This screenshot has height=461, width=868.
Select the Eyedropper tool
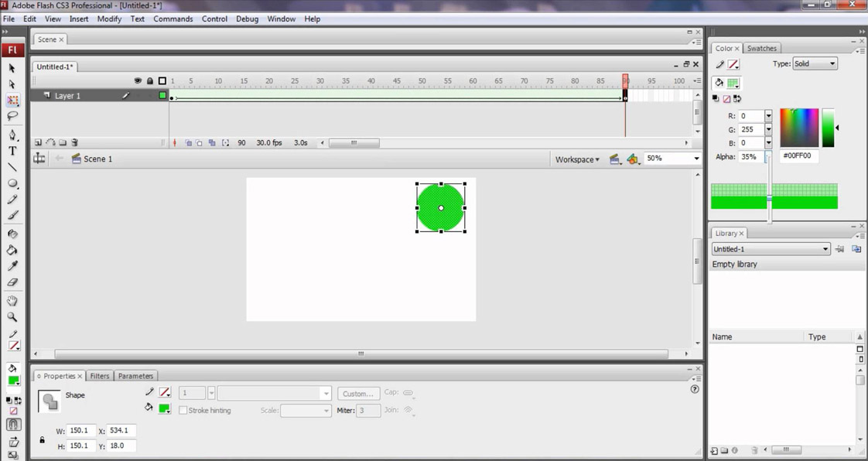point(12,266)
